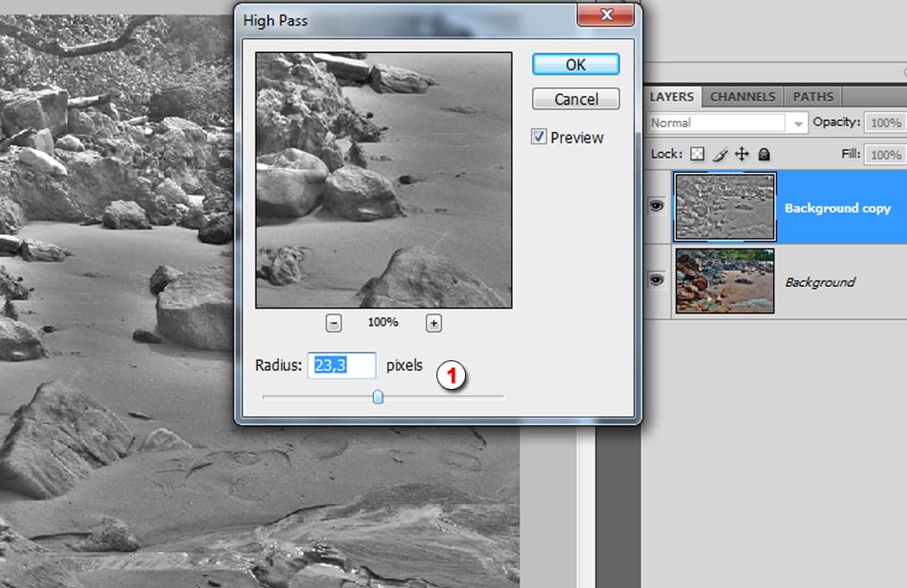907x588 pixels.
Task: Switch to the Paths tab
Action: click(813, 97)
